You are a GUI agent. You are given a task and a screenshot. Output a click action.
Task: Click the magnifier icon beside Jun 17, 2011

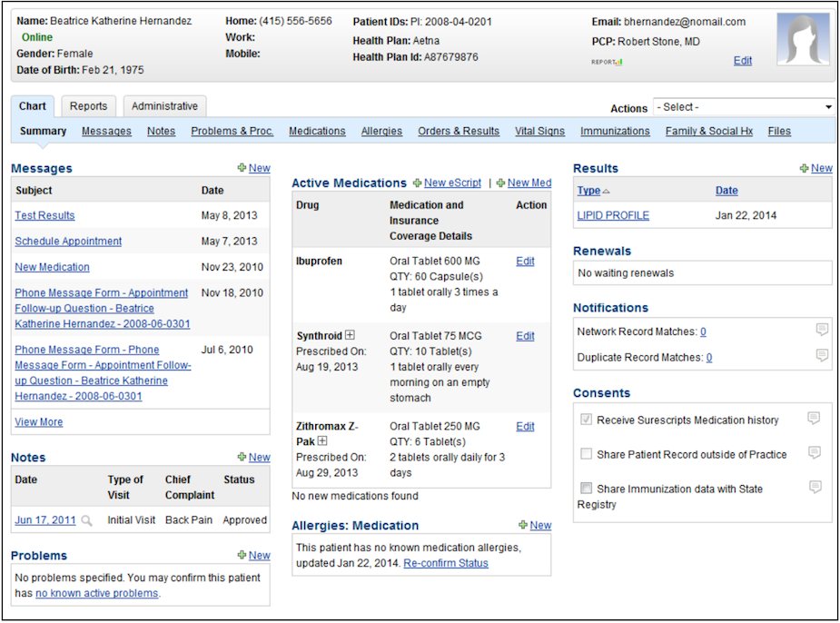click(86, 521)
